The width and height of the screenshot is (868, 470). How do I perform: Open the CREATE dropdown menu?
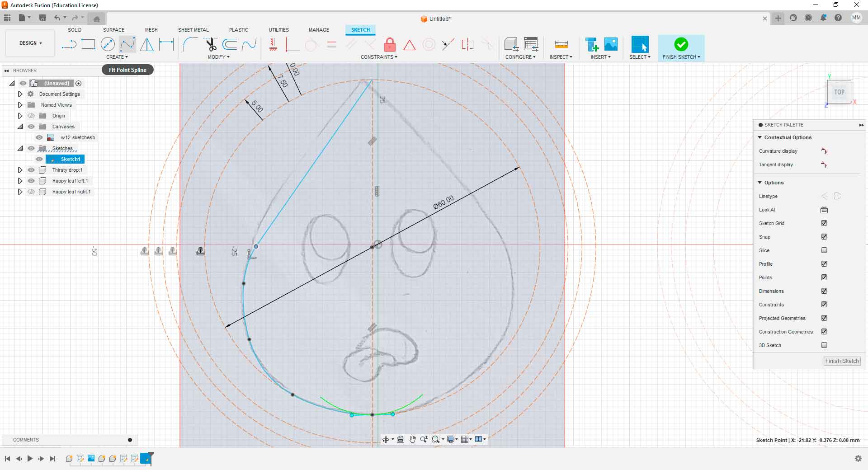coord(117,57)
